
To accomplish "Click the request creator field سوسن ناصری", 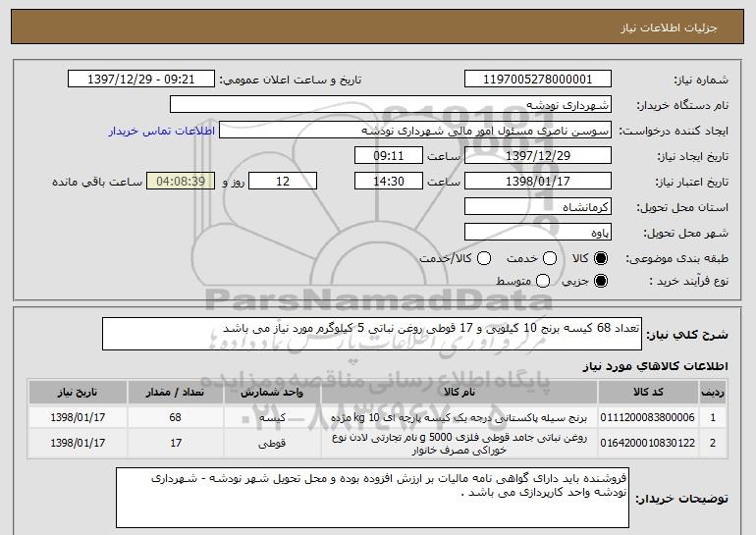I will pos(415,131).
